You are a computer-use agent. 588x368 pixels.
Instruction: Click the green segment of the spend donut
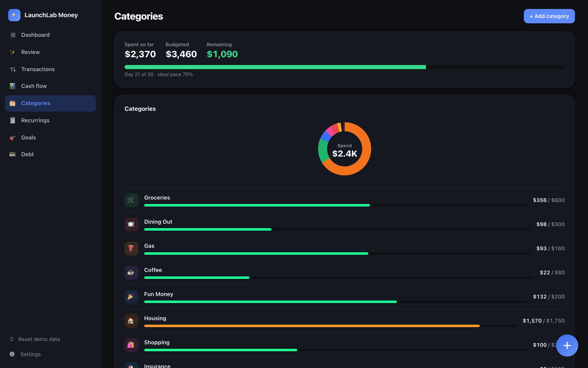(x=323, y=150)
